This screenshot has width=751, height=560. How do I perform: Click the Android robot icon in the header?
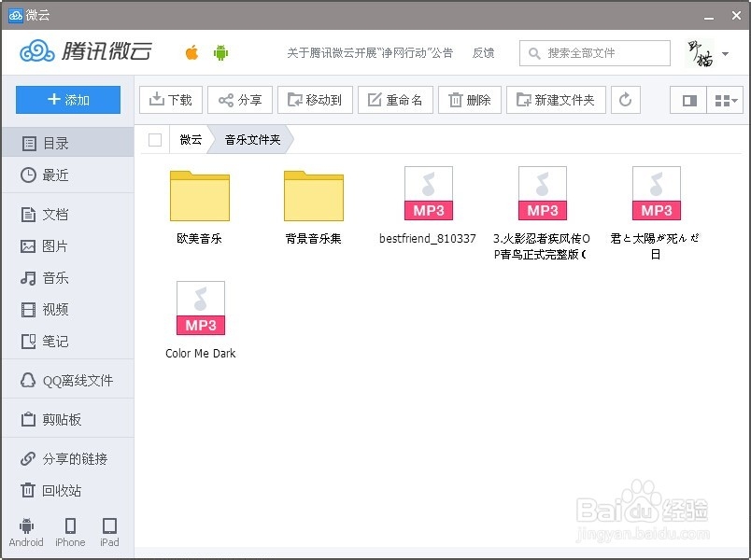coord(222,53)
